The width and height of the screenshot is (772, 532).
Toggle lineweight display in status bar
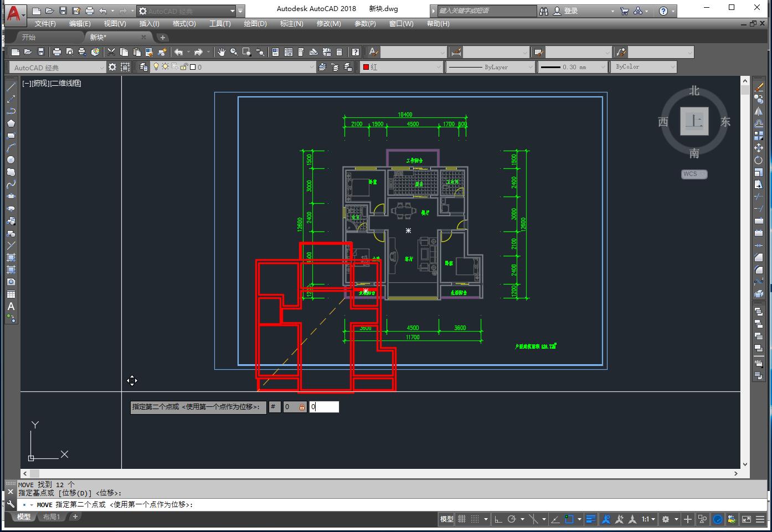click(x=591, y=519)
